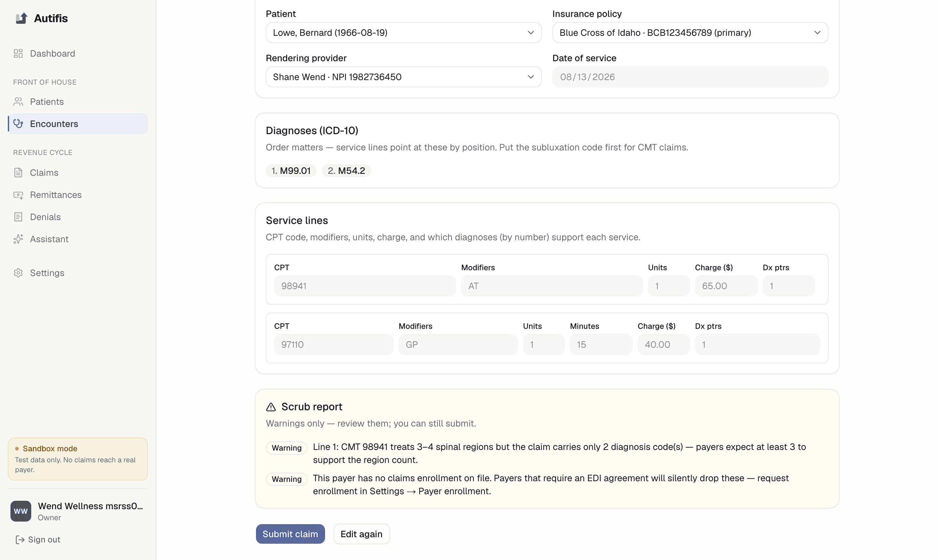Screen dimensions: 938x560
Task: Click the Date of service field
Action: [690, 77]
